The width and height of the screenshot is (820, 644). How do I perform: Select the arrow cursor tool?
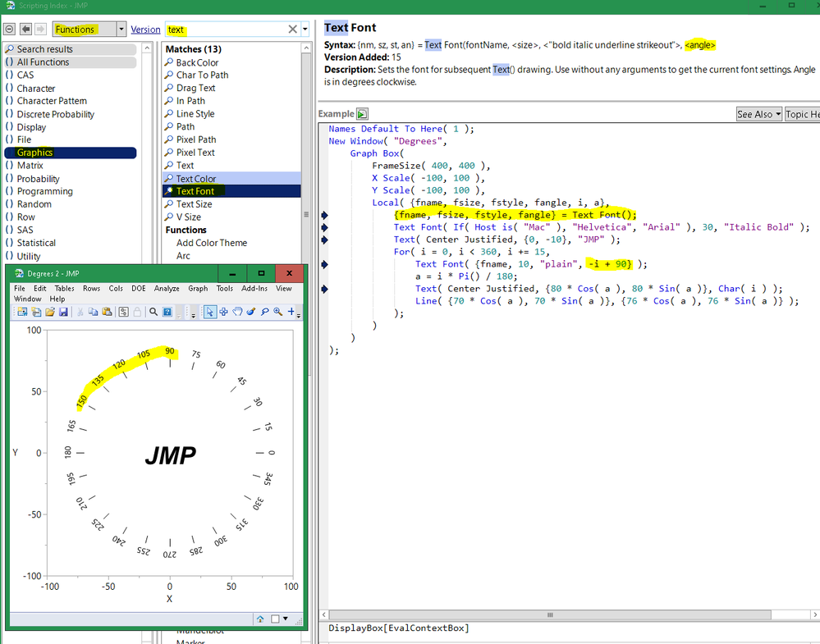pyautogui.click(x=209, y=312)
